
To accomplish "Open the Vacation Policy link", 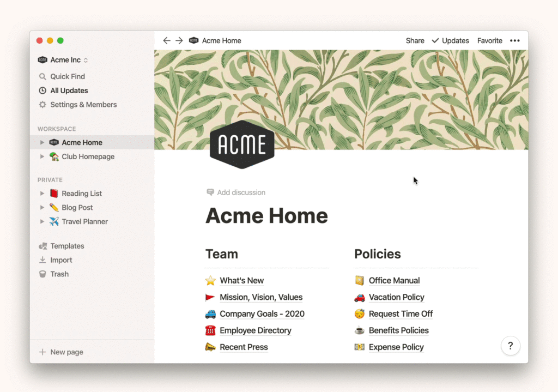I will click(397, 297).
